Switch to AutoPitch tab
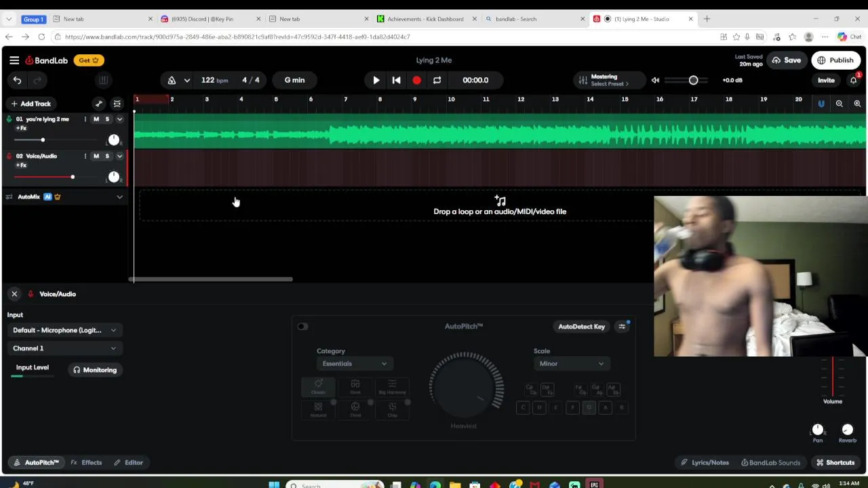 (37, 463)
